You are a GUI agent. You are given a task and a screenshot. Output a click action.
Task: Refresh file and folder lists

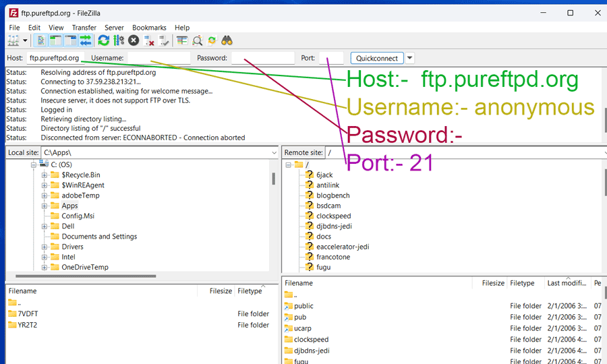pyautogui.click(x=103, y=40)
